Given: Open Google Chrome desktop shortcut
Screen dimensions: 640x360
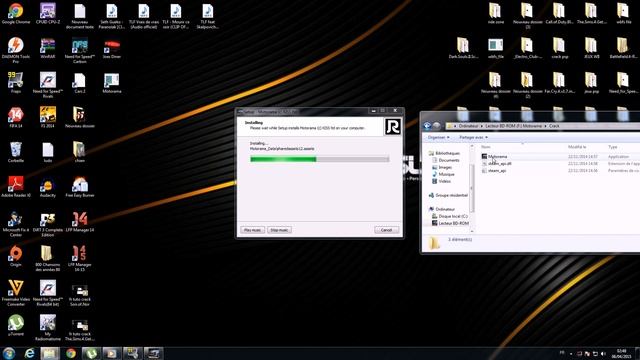Looking at the screenshot, I should click(16, 13).
